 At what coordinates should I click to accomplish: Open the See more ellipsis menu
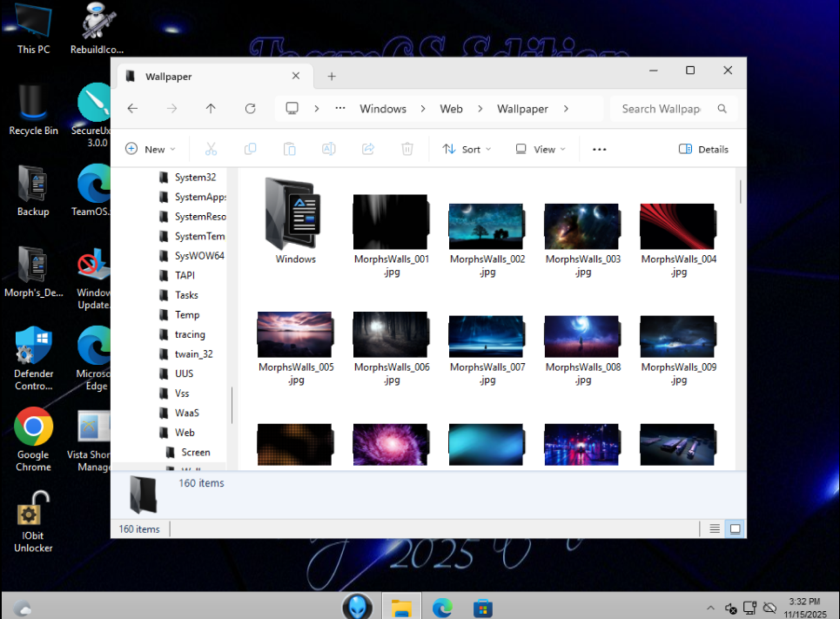tap(599, 149)
